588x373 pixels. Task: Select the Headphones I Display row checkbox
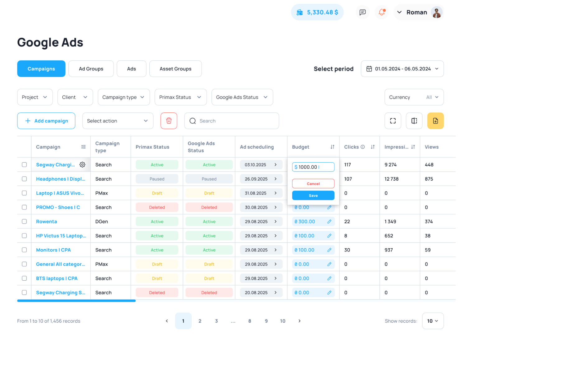24,179
